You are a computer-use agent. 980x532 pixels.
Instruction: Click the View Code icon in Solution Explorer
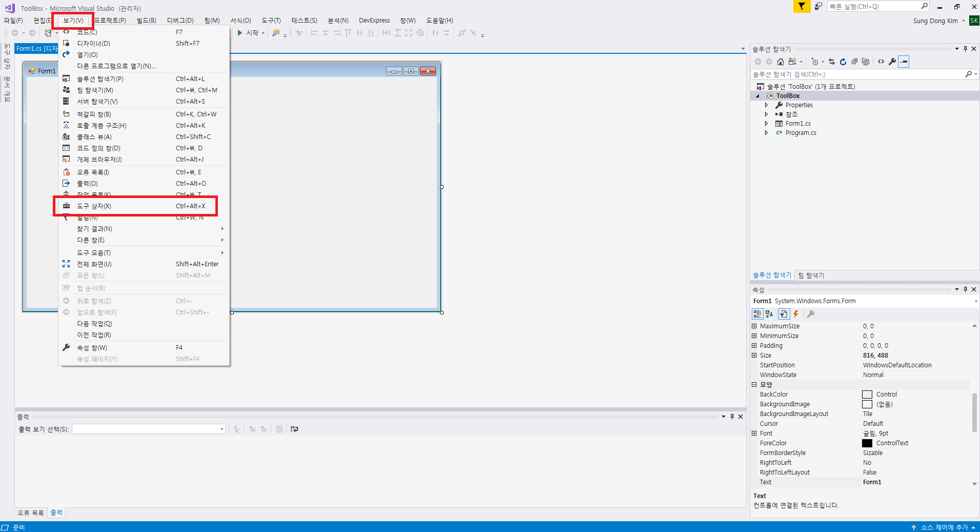(881, 62)
